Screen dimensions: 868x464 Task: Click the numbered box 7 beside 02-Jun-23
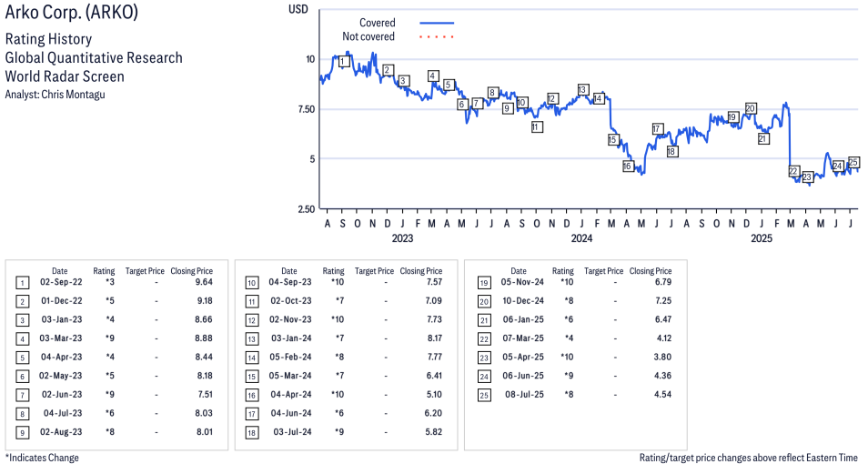[x=23, y=396]
